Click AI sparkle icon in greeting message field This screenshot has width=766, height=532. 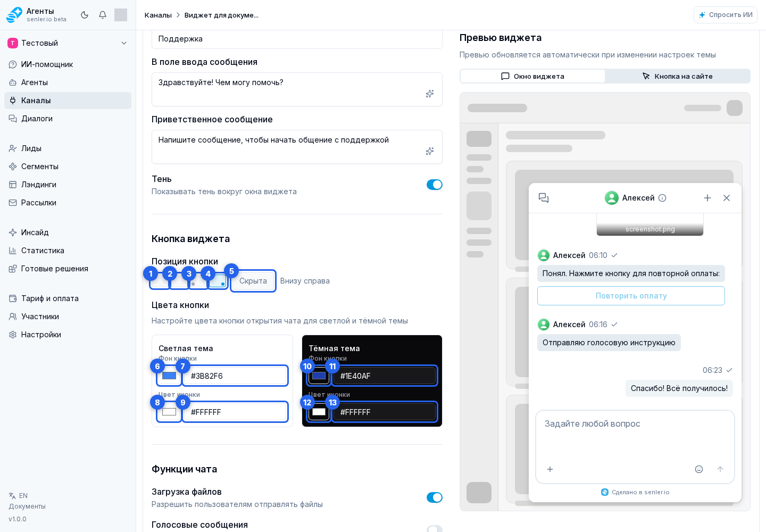(430, 151)
